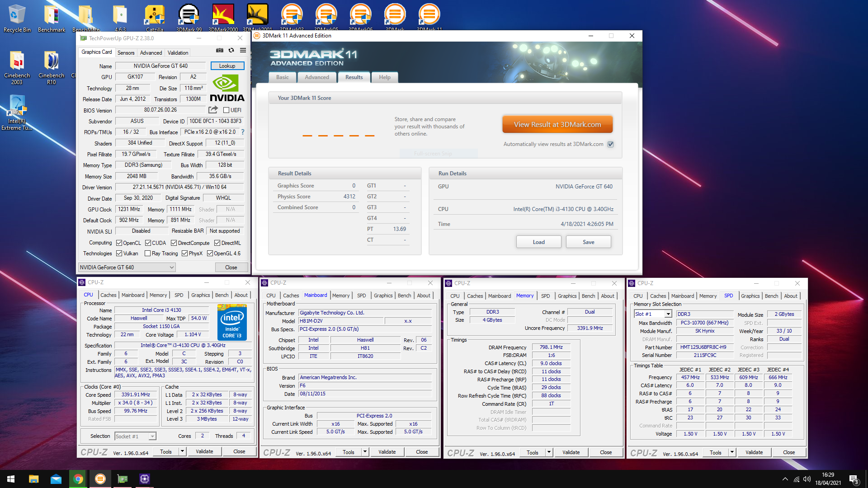This screenshot has height=488, width=868.
Task: Open Caches tab in CPU-Z CPU window
Action: pyautogui.click(x=108, y=295)
